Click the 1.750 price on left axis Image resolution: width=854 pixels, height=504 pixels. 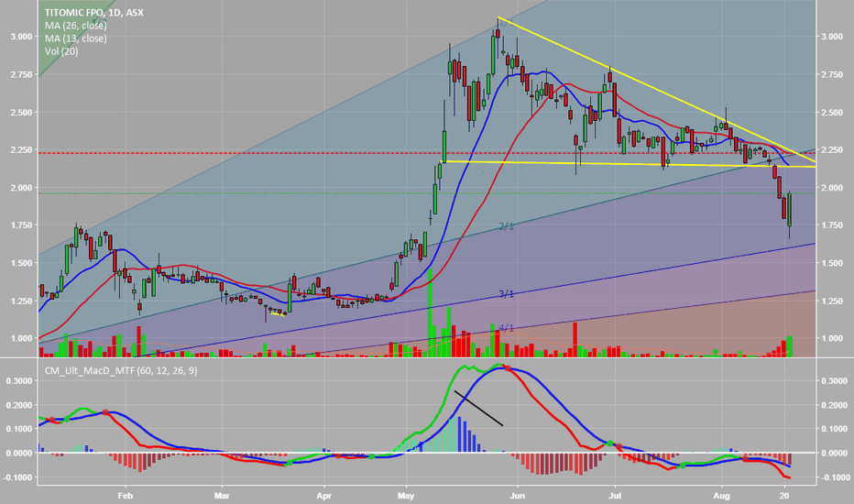pyautogui.click(x=21, y=225)
